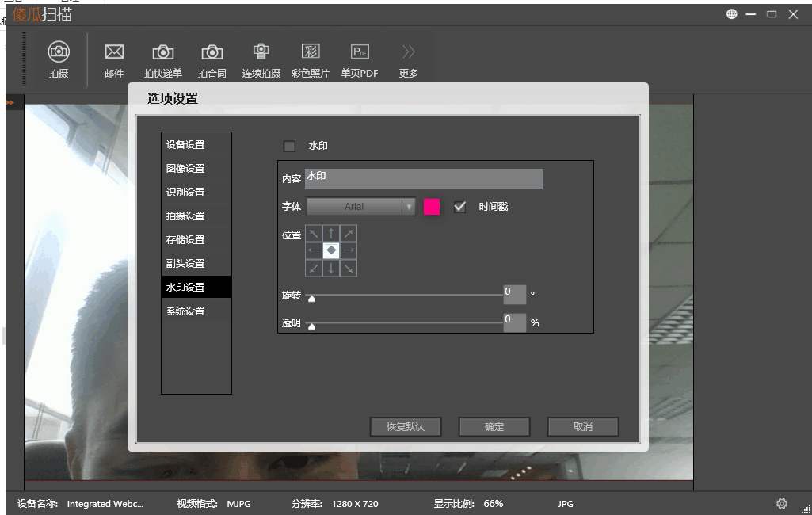Switch to 副头设置 settings tab

tap(196, 263)
